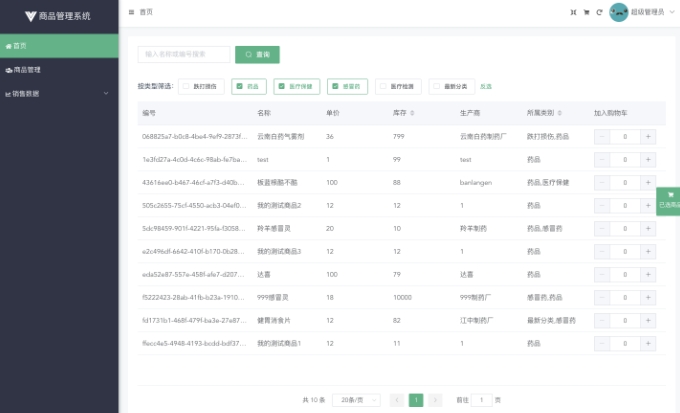The image size is (680, 413).
Task: Open the 已选商品 floating cart tab
Action: click(x=668, y=201)
